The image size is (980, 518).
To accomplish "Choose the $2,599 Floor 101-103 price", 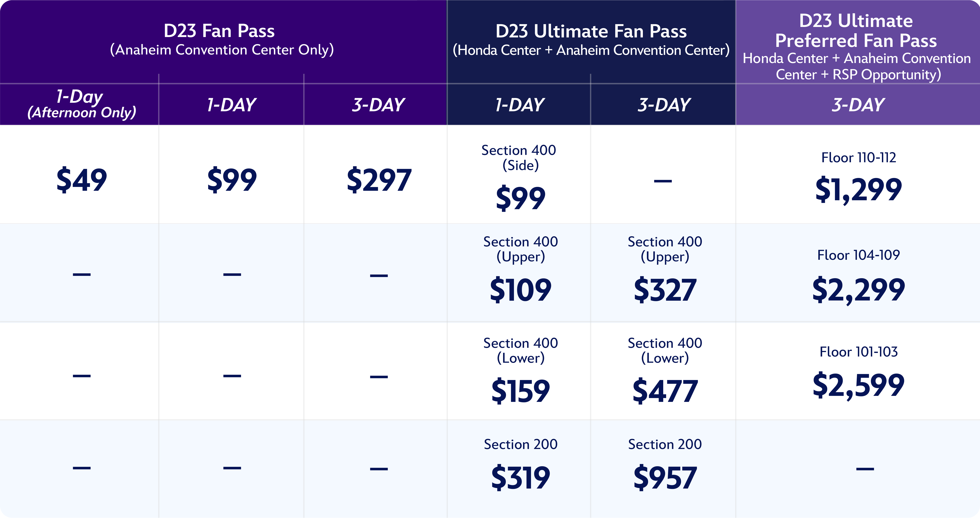I will (858, 385).
